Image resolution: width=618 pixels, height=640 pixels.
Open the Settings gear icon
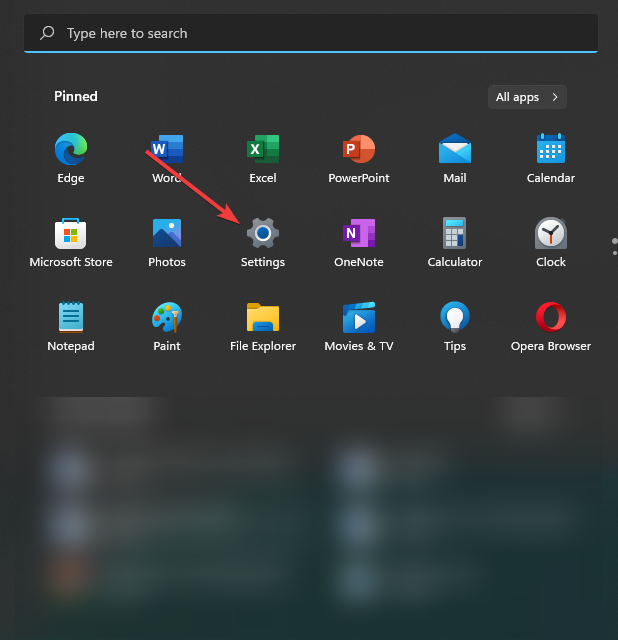(263, 233)
